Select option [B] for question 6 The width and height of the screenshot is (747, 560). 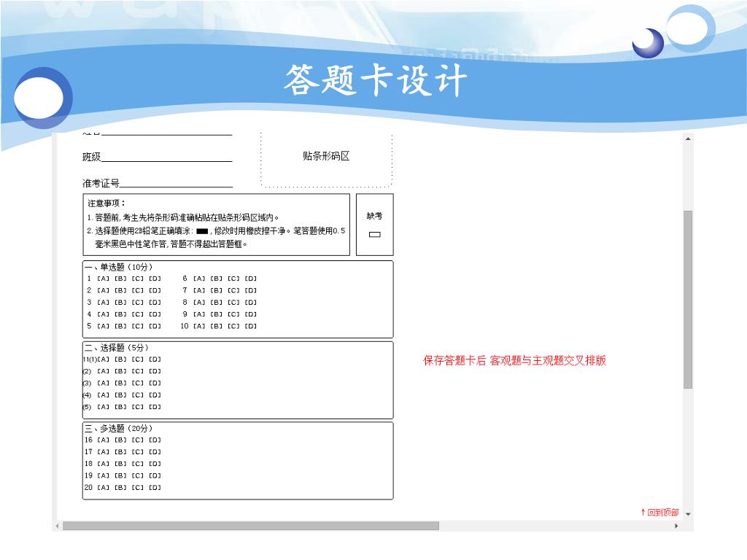pos(216,279)
